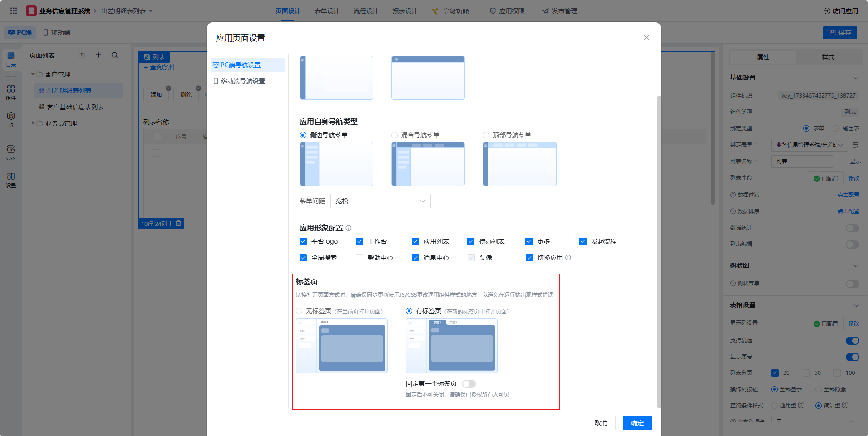Switch to 移动端导航设置 tab
The height and width of the screenshot is (436, 868).
(242, 81)
